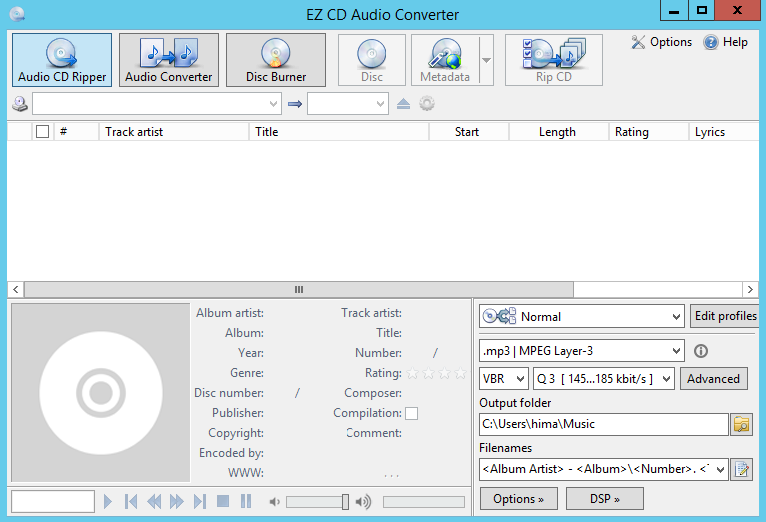Click the app icon in title bar
Viewport: 766px width, 522px height.
pos(17,14)
